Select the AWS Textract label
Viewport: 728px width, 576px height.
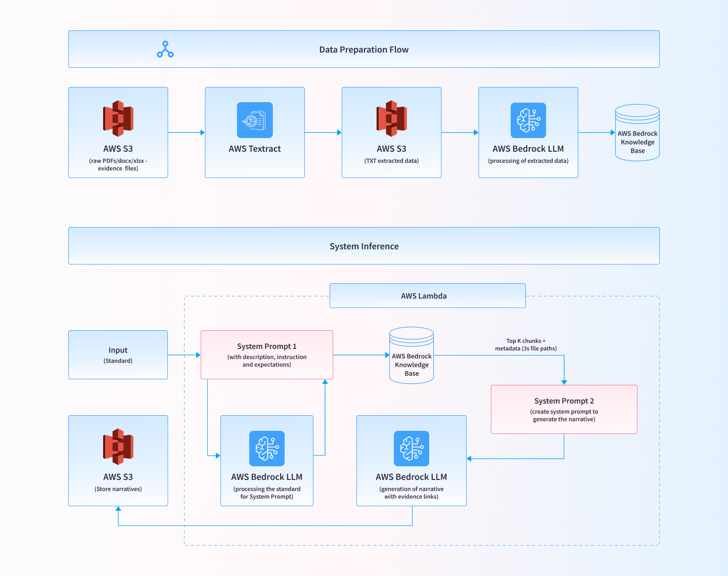[x=255, y=149]
